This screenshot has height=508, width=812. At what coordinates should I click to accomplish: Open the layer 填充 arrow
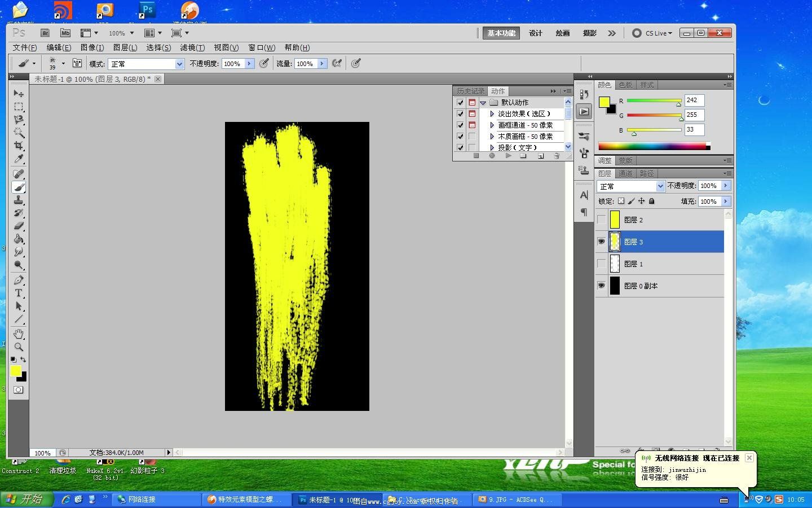(726, 202)
